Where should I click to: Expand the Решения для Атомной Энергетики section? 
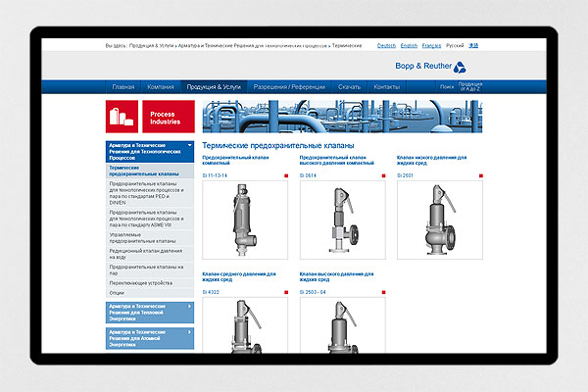(188, 336)
